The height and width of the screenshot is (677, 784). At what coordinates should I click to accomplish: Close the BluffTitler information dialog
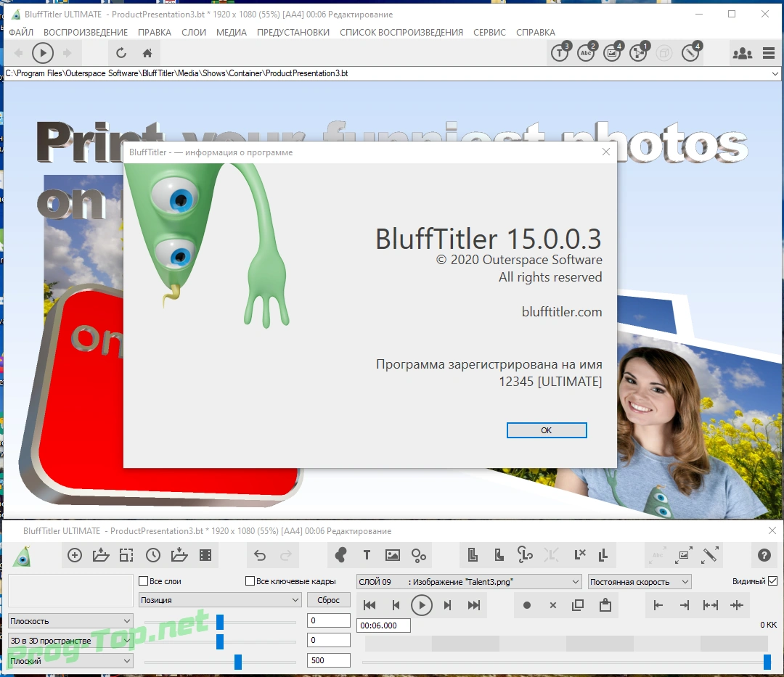tap(606, 152)
